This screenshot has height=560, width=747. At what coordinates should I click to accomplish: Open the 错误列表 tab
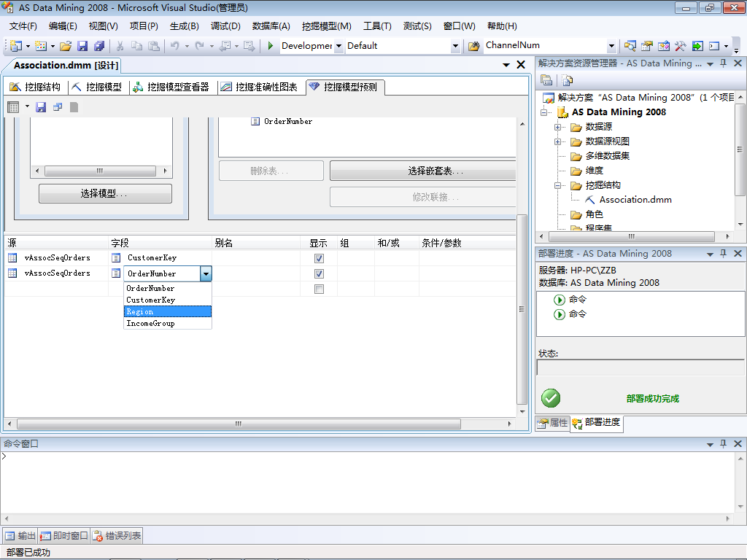(x=117, y=536)
